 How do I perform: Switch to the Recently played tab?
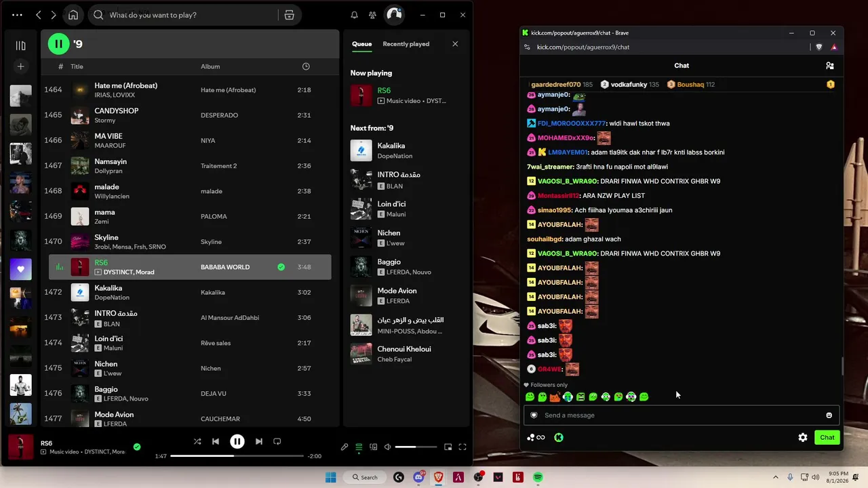point(406,44)
